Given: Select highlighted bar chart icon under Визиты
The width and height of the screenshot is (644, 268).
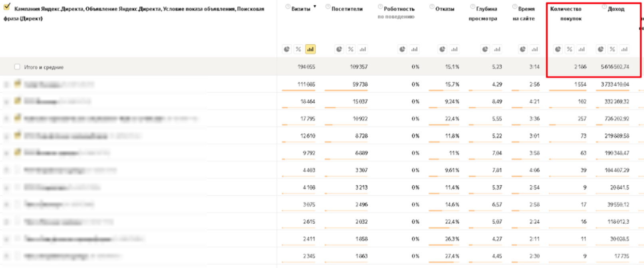Looking at the screenshot, I should (310, 49).
